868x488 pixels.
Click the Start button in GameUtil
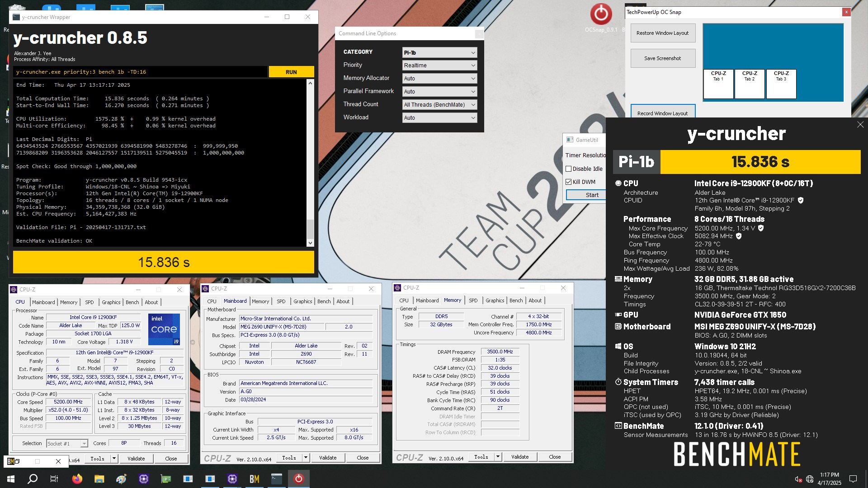[586, 195]
